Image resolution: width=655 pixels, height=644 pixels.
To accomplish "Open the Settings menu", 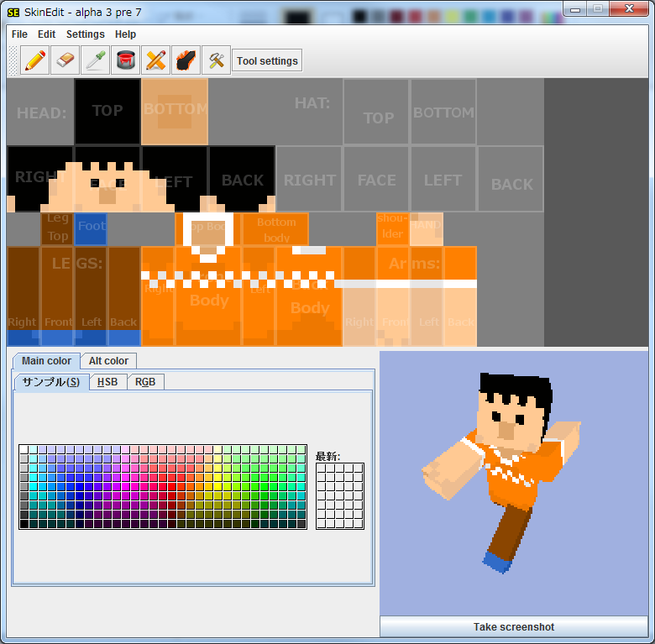I will 85,34.
